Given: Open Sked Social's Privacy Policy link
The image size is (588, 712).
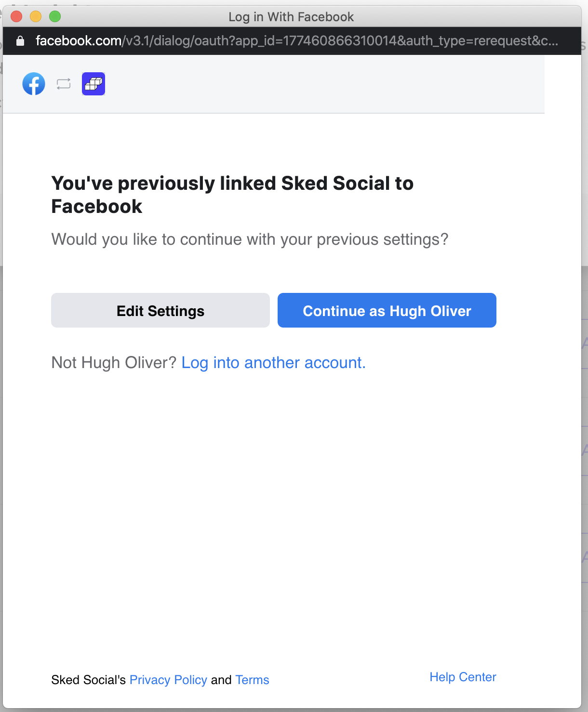Looking at the screenshot, I should [168, 680].
